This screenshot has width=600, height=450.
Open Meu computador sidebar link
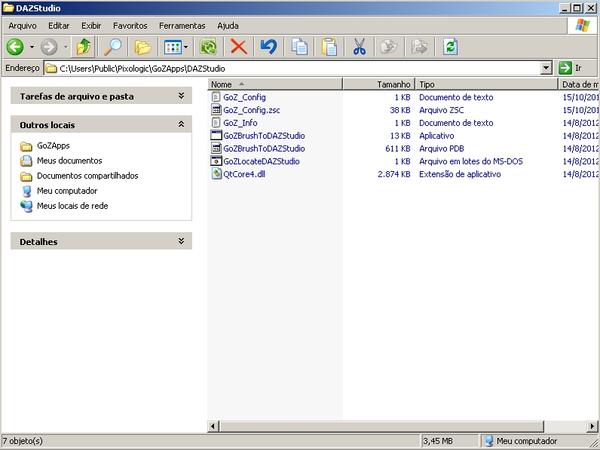tap(67, 191)
